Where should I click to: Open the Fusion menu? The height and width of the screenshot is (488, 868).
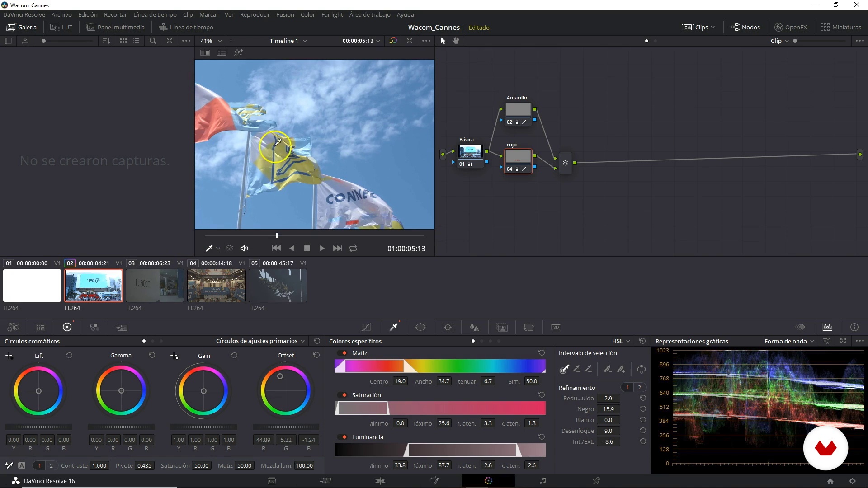[285, 14]
